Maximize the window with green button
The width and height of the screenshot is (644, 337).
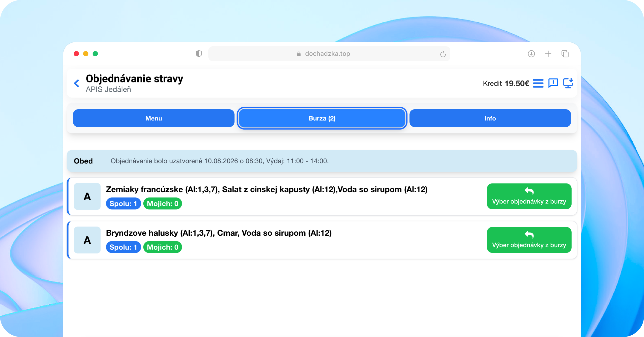click(95, 54)
